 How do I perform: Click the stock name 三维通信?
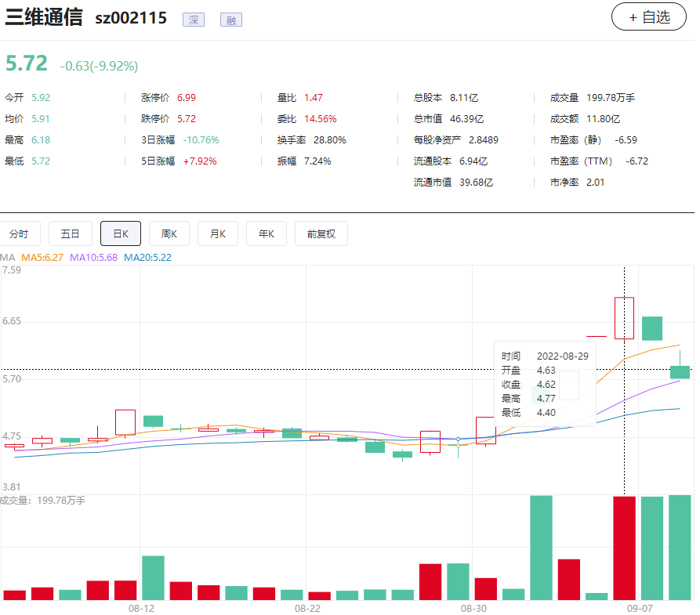coord(44,17)
